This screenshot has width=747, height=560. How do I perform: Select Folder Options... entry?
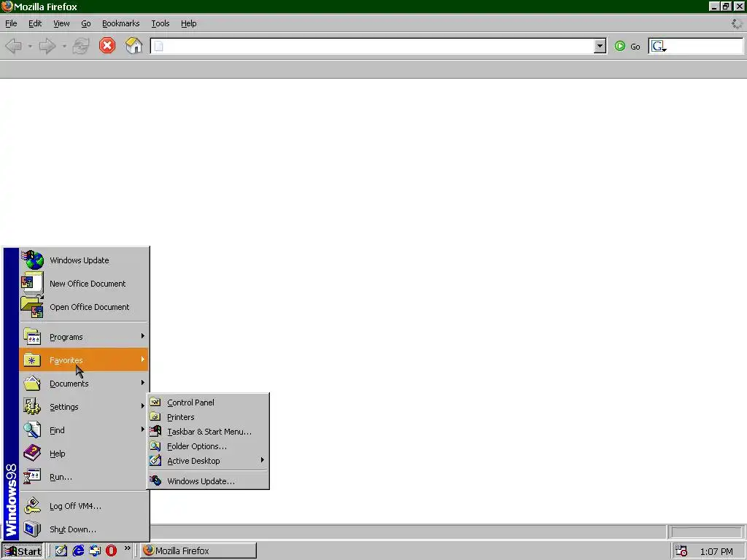[208, 446]
